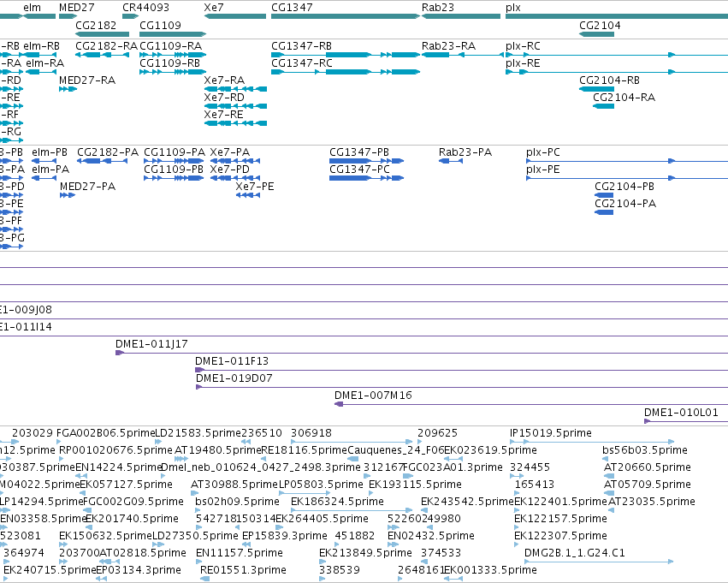Select the RE01551.3prime EST label
Viewport: 728px width, 583px height.
tap(243, 570)
